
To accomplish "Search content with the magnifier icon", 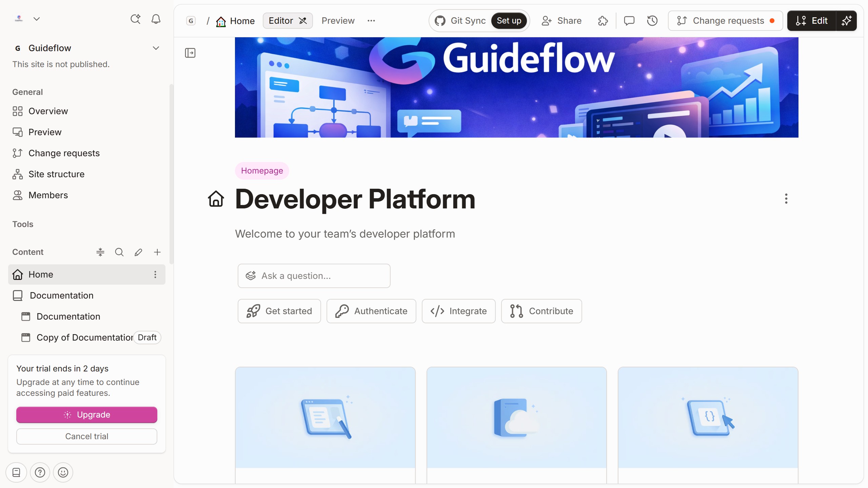I will 119,252.
